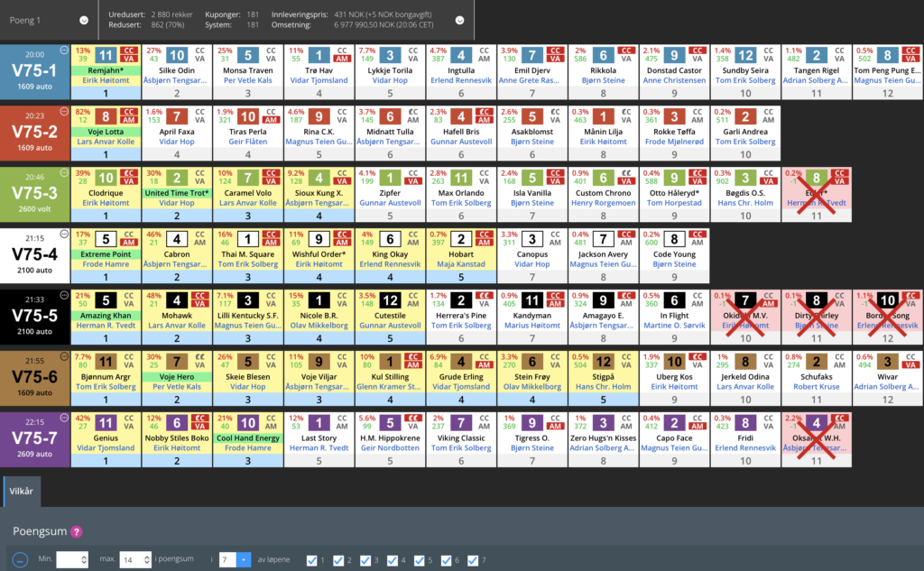Open the V75-4 race options circle icon

63,233
